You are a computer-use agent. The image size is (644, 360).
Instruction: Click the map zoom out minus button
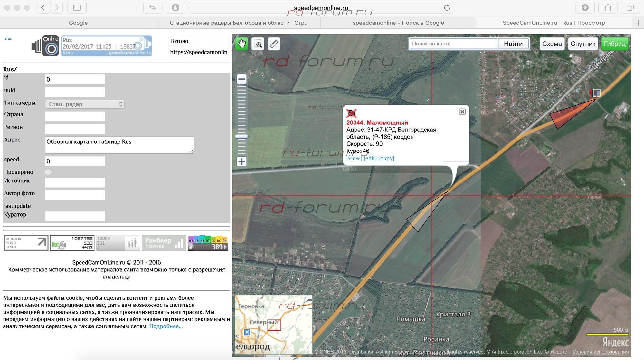[x=241, y=79]
